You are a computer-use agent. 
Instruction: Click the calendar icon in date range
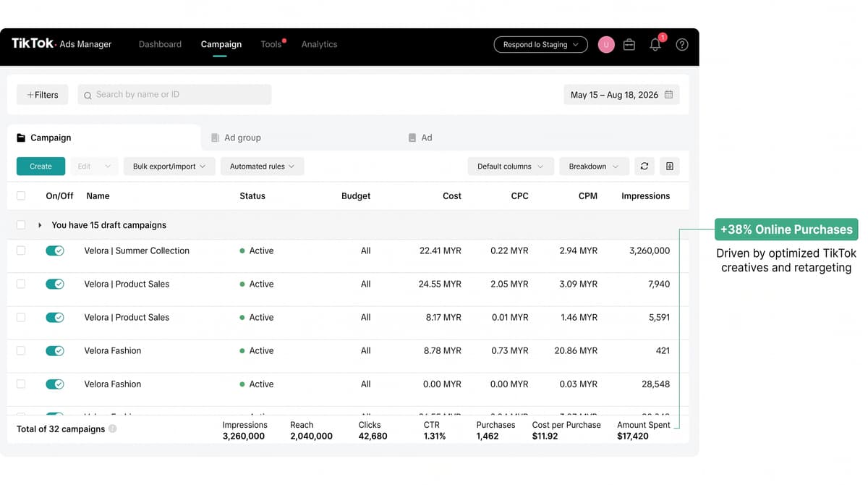pyautogui.click(x=668, y=95)
